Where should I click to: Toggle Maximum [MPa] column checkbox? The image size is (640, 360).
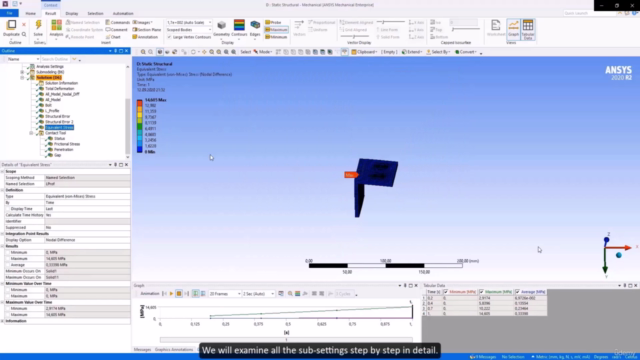[x=481, y=292]
